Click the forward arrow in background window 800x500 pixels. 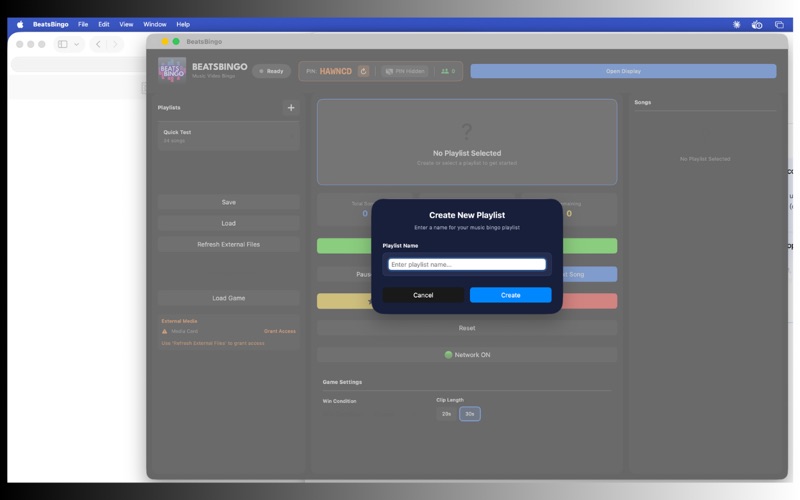[x=115, y=44]
